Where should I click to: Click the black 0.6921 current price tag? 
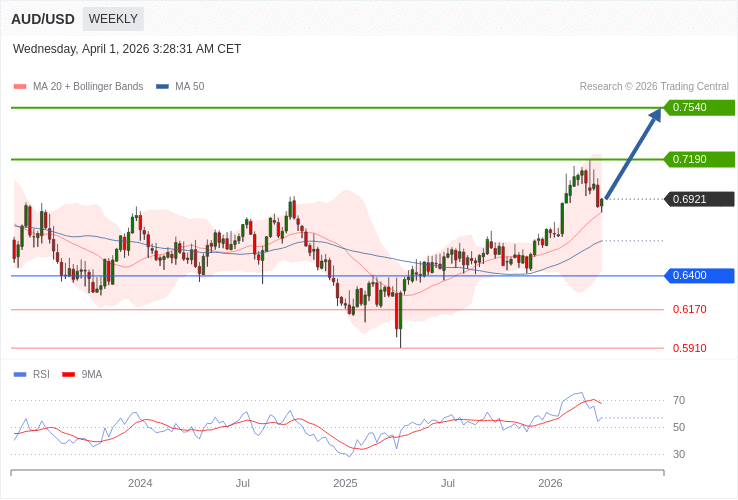click(699, 199)
